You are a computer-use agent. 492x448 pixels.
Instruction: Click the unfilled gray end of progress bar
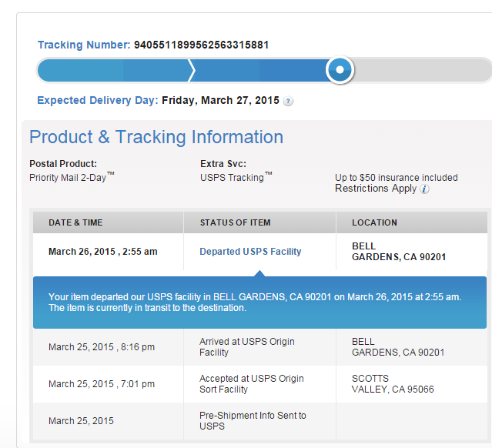(422, 70)
